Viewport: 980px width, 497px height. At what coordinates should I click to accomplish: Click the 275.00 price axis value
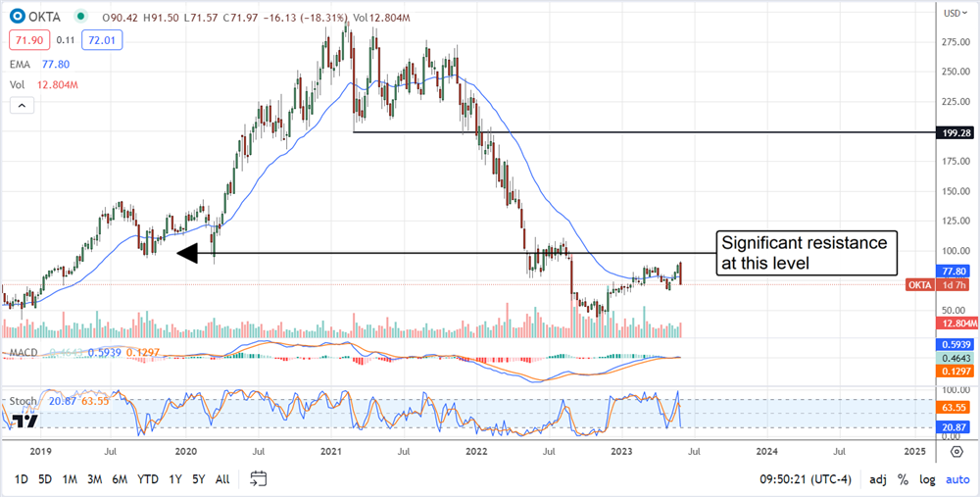(x=956, y=42)
